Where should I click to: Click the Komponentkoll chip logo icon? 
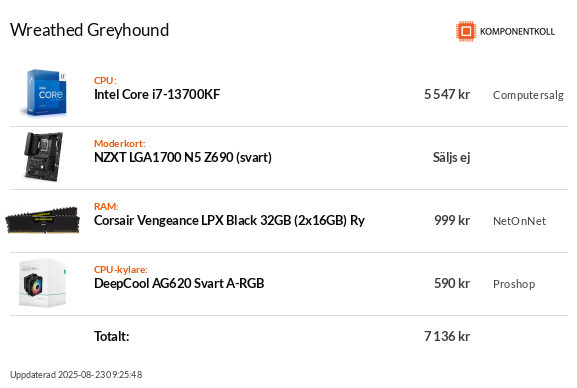pos(466,31)
